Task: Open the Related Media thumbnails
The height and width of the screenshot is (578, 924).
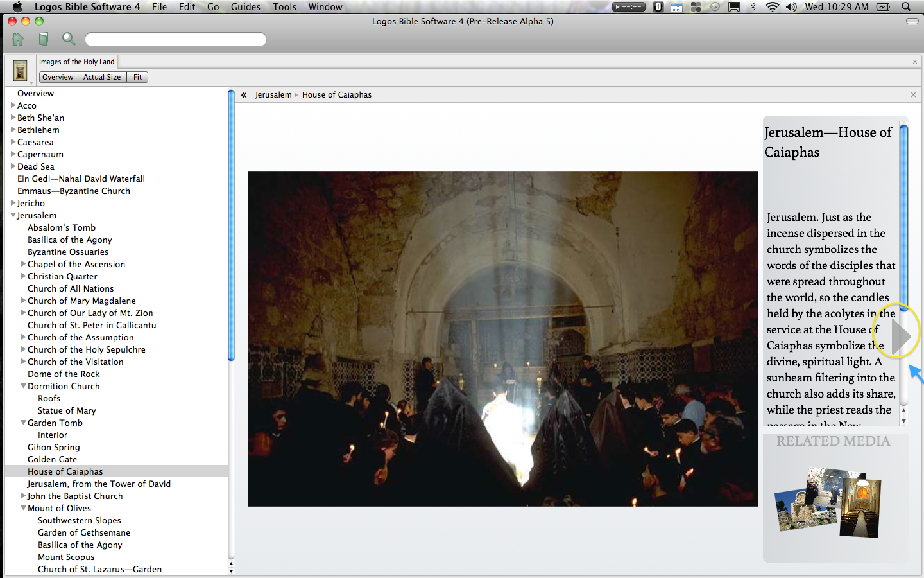Action: (x=828, y=502)
